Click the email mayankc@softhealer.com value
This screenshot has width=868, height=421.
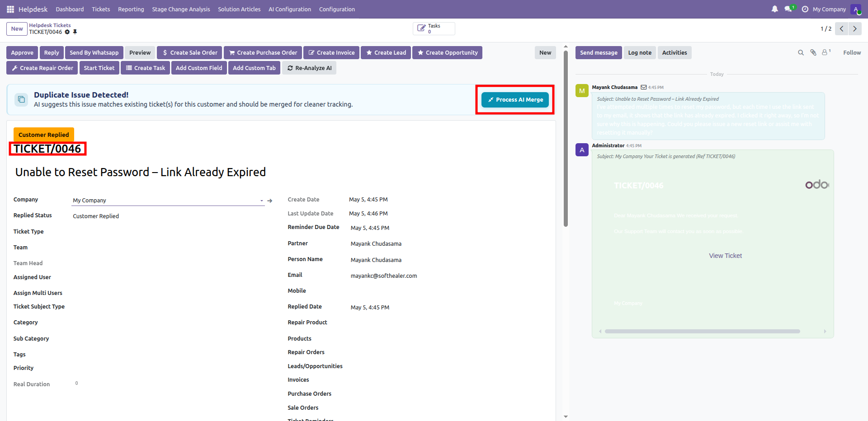click(x=384, y=276)
